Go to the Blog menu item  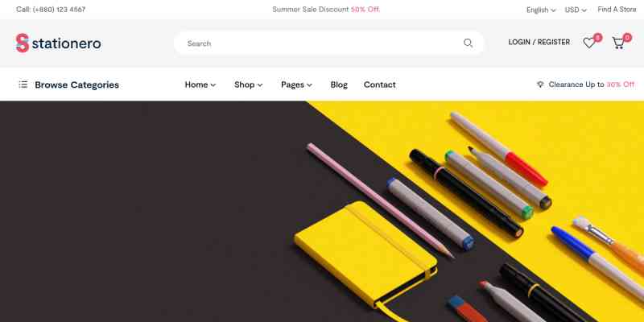point(339,85)
